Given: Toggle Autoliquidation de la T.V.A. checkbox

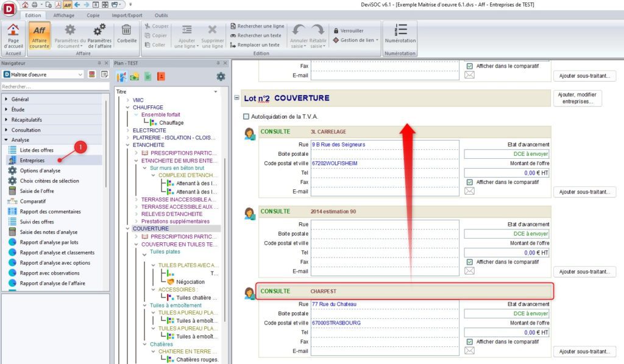Looking at the screenshot, I should 246,116.
